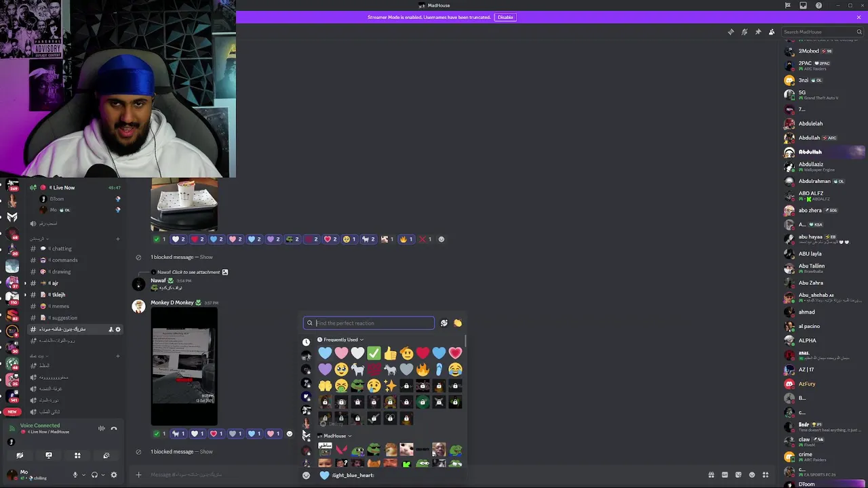Screen dimensions: 868x488
Task: Toggle fire reaction on top message
Action: (x=406, y=239)
